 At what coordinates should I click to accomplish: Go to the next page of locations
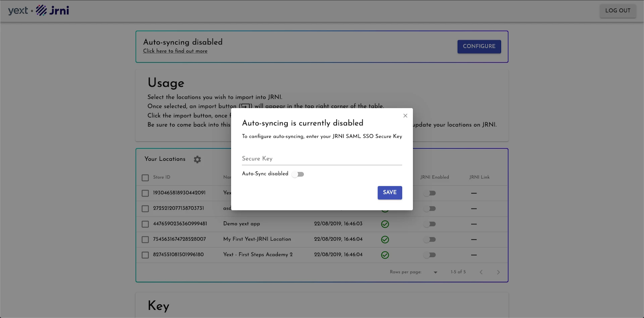(498, 272)
